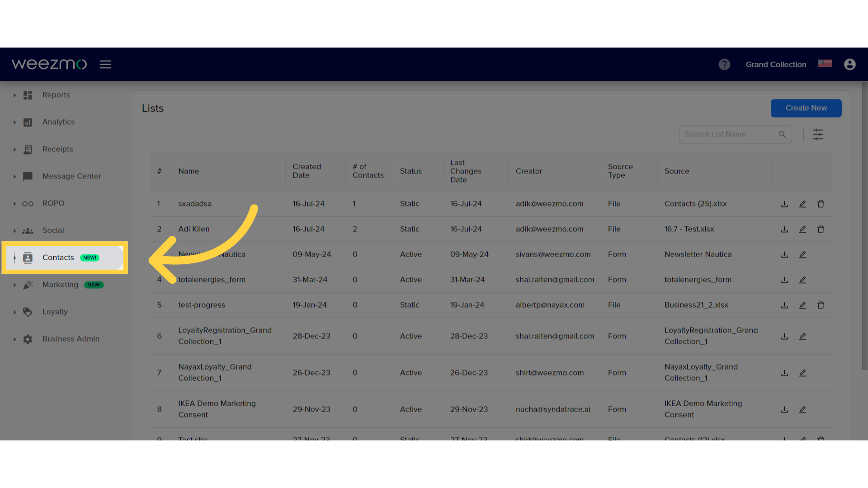The image size is (868, 488).
Task: Click the Reports dashboard icon in the sidebar
Action: pyautogui.click(x=28, y=95)
